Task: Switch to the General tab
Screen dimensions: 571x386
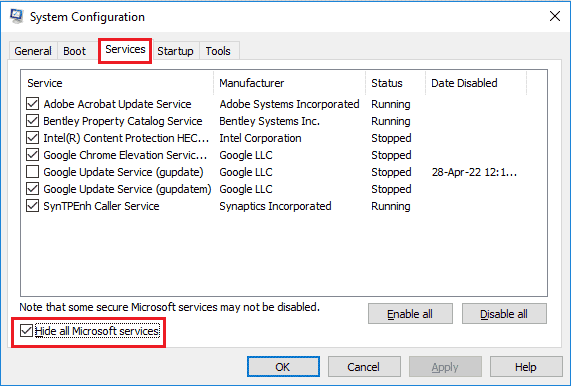Action: (x=33, y=51)
